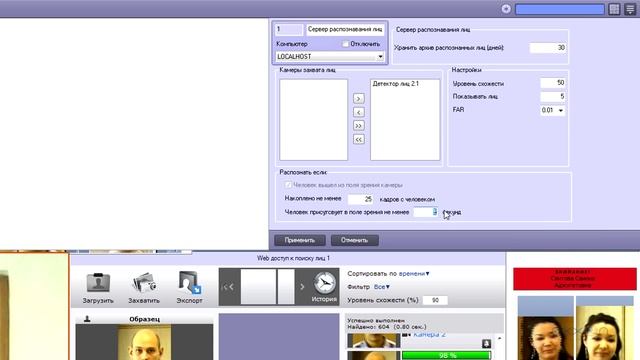
Task: Click the Web доступ к поиску лиц 1 title
Action: click(293, 258)
